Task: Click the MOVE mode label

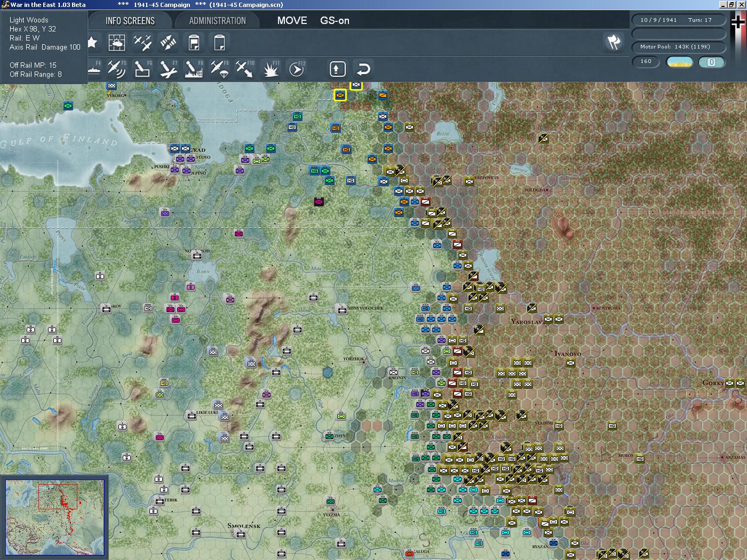Action: [x=292, y=21]
